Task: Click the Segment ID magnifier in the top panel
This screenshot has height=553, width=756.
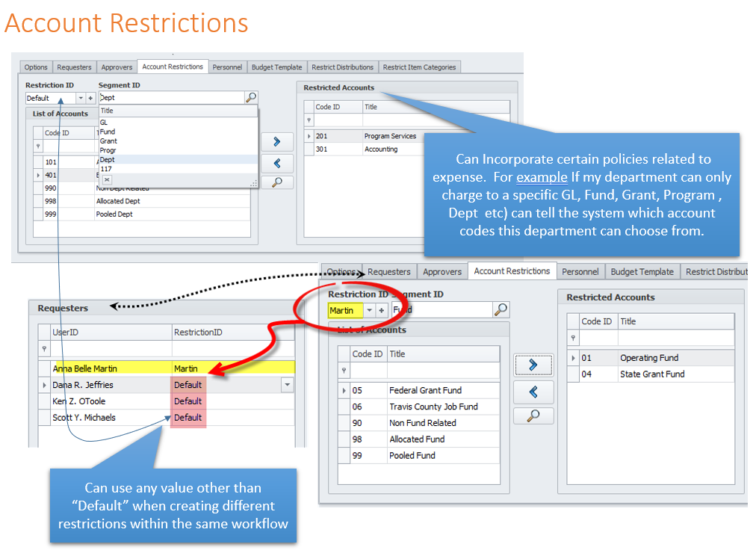Action: [x=251, y=98]
